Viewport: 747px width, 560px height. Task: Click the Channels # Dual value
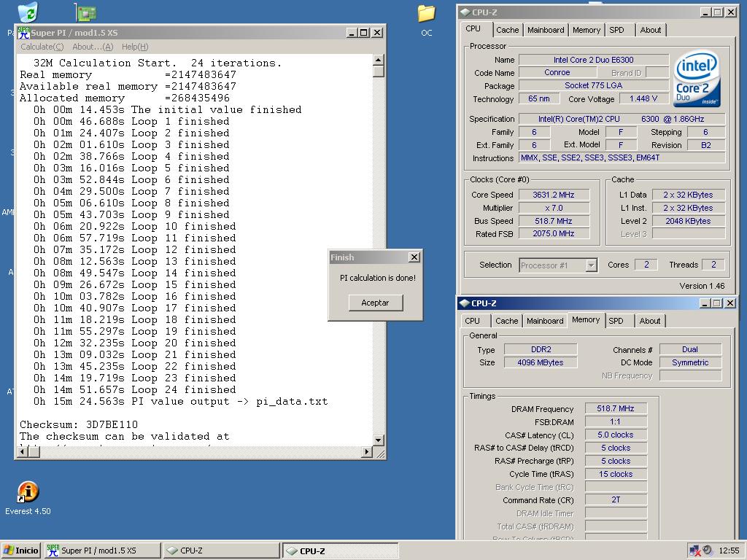(x=690, y=349)
